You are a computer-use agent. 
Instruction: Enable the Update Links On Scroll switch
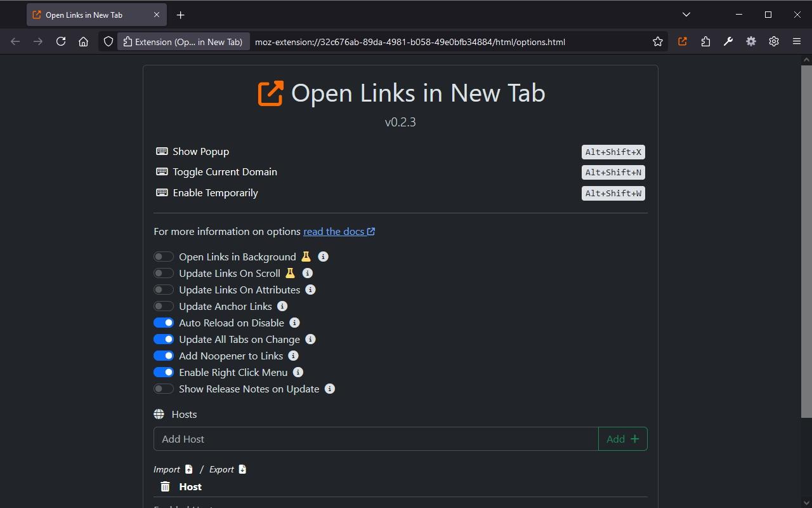coord(164,273)
